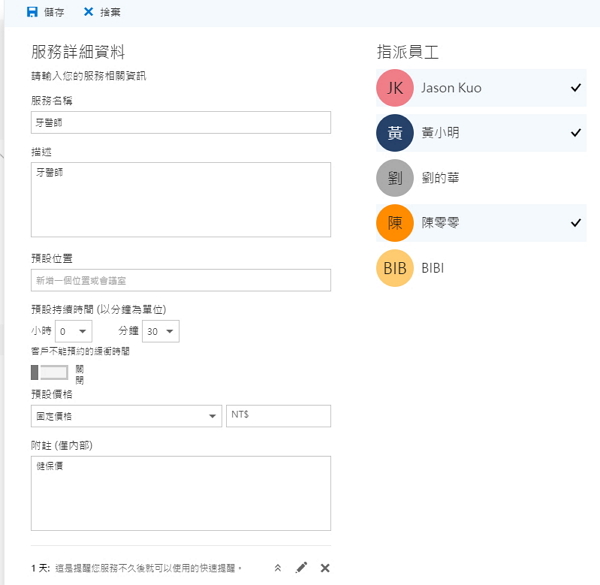The width and height of the screenshot is (600, 585).
Task: Toggle the buffer time switch
Action: pos(50,372)
